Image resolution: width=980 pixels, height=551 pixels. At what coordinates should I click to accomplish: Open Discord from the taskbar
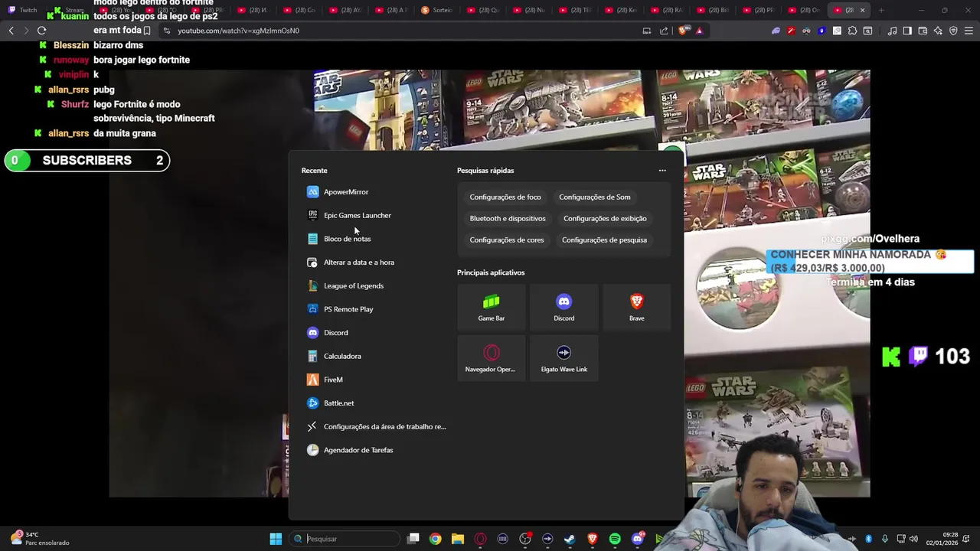(x=637, y=539)
